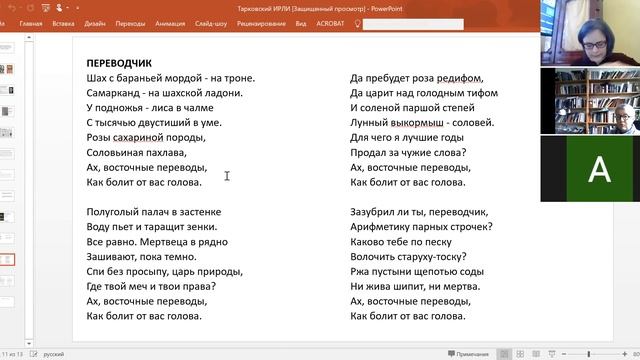
Task: Open the Слайд-шоу ribbon tab
Action: 211,24
